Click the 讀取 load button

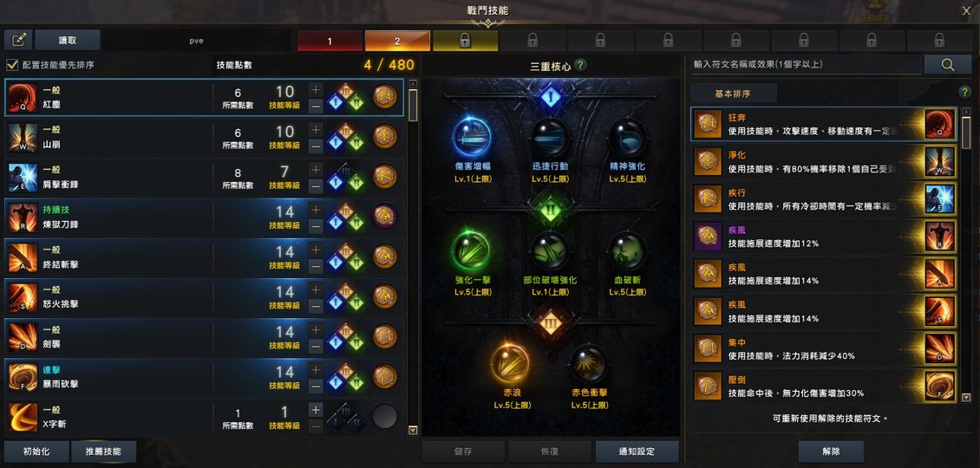pyautogui.click(x=68, y=40)
